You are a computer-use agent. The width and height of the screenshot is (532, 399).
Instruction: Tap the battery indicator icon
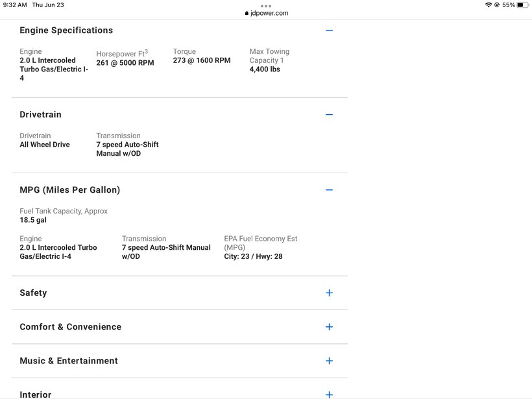523,5
